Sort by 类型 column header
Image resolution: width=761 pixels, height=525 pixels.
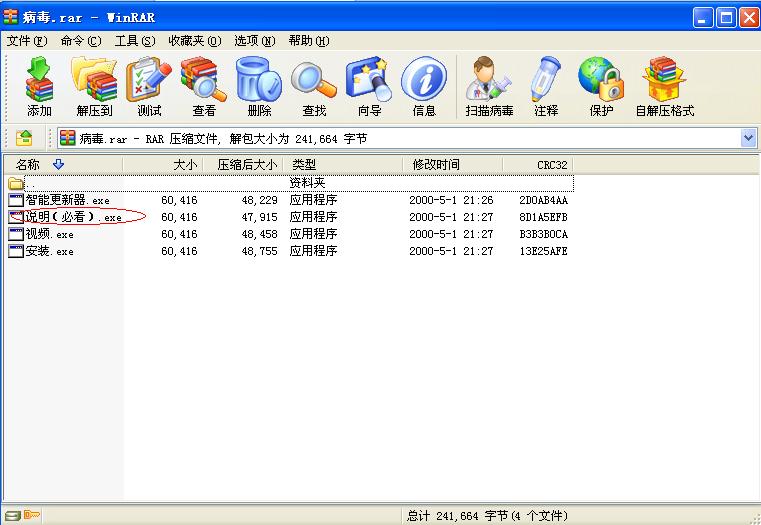click(x=343, y=164)
